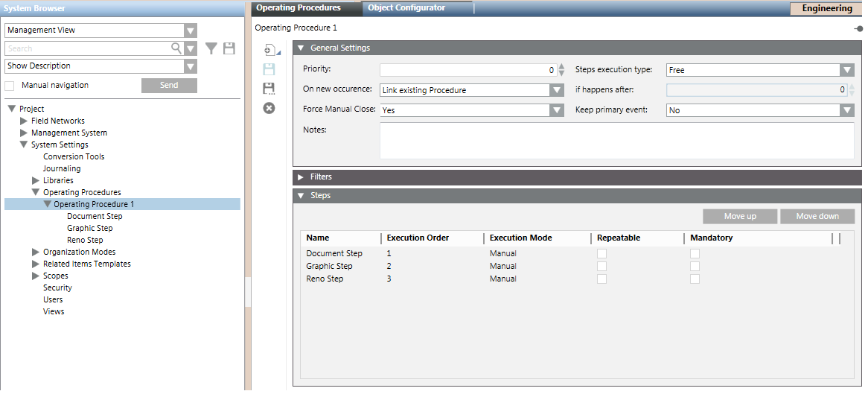This screenshot has width=868, height=394.
Task: Check Mandatory for Graphic Step
Action: (695, 267)
